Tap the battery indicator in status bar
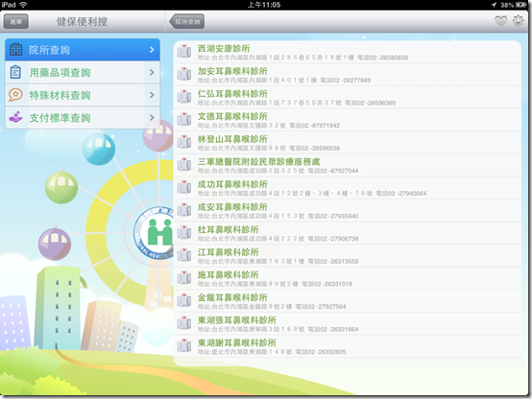532x399 pixels. [x=520, y=5]
